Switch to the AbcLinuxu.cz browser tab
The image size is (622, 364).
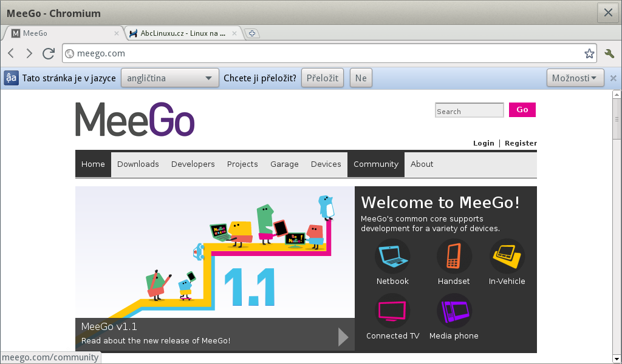(x=182, y=33)
